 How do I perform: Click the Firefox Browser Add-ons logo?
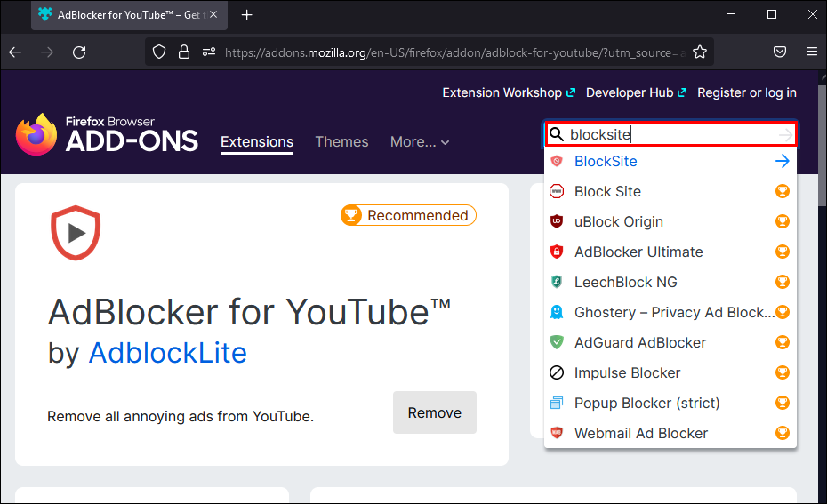click(107, 135)
